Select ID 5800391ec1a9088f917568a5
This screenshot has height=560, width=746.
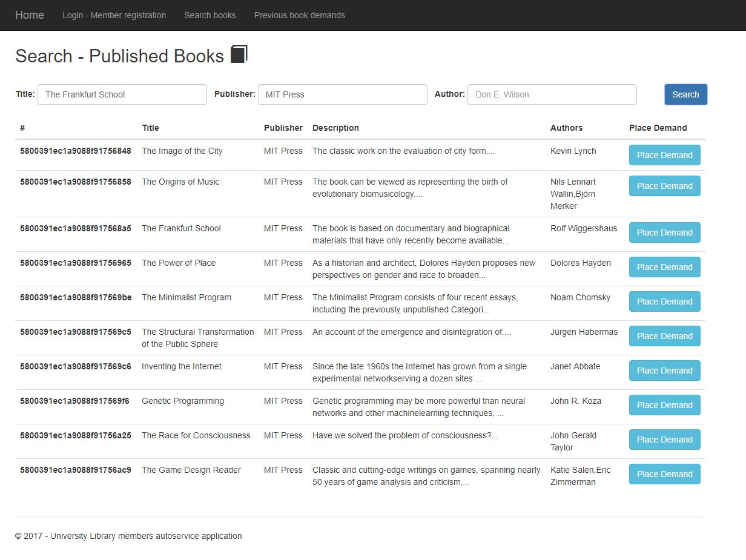point(76,228)
